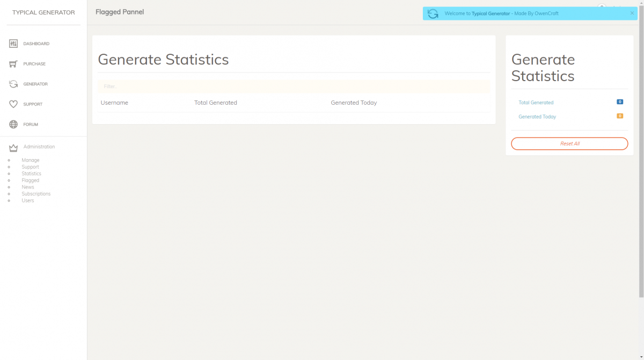Click the Forum globe icon
Screen dimensions: 644x360
[13, 125]
